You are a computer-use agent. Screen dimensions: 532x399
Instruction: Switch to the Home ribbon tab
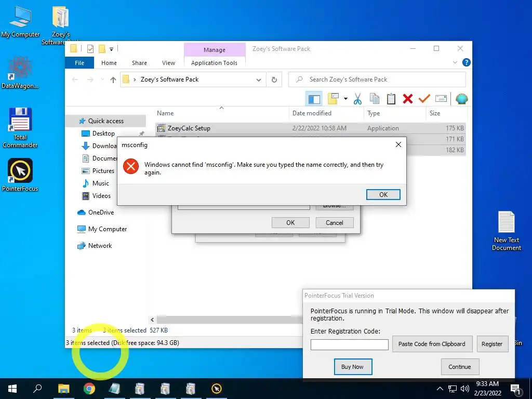click(109, 63)
